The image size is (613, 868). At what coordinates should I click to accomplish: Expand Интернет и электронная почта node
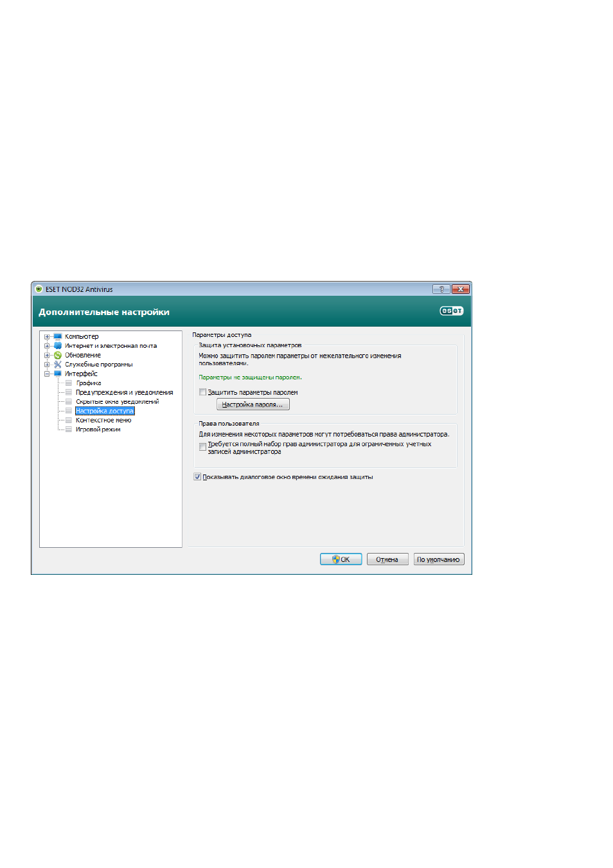pyautogui.click(x=47, y=346)
